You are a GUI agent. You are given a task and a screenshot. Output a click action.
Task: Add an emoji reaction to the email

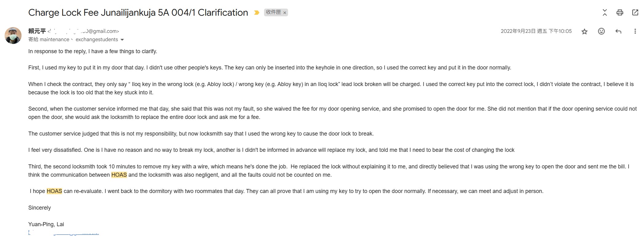click(x=601, y=31)
